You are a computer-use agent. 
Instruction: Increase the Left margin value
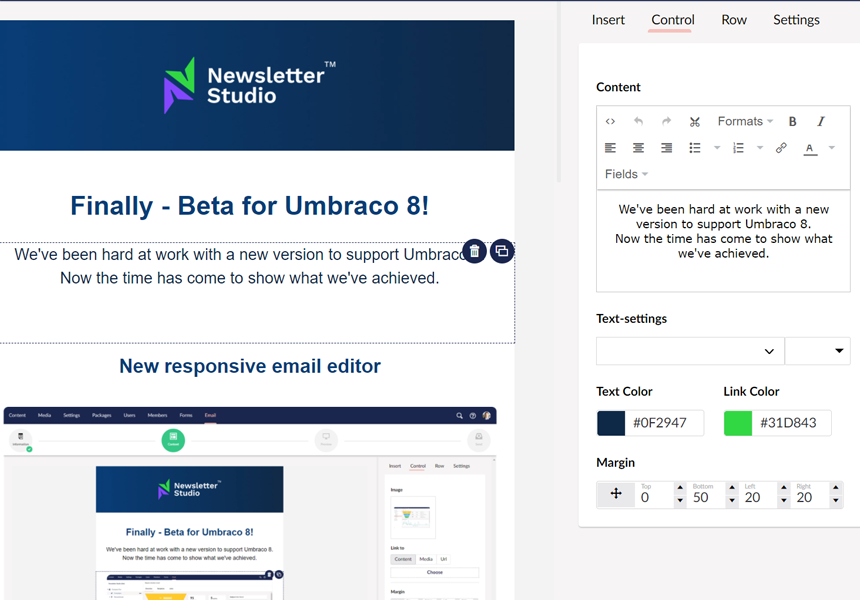(x=784, y=487)
